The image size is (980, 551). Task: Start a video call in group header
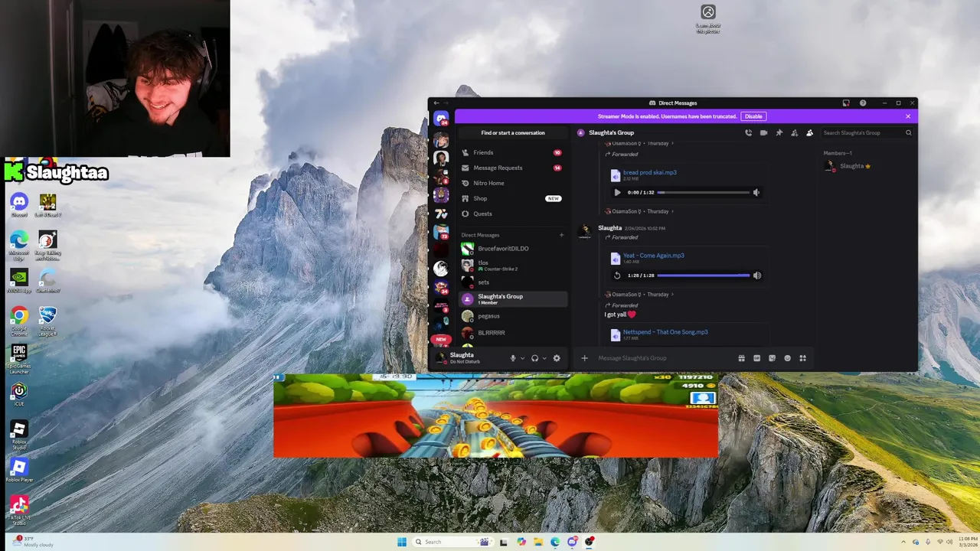point(763,132)
